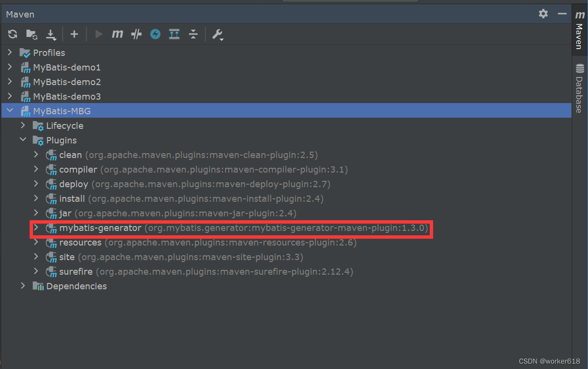Collapse MyBatis-MBG project
Screen dimensions: 588x369
10,111
